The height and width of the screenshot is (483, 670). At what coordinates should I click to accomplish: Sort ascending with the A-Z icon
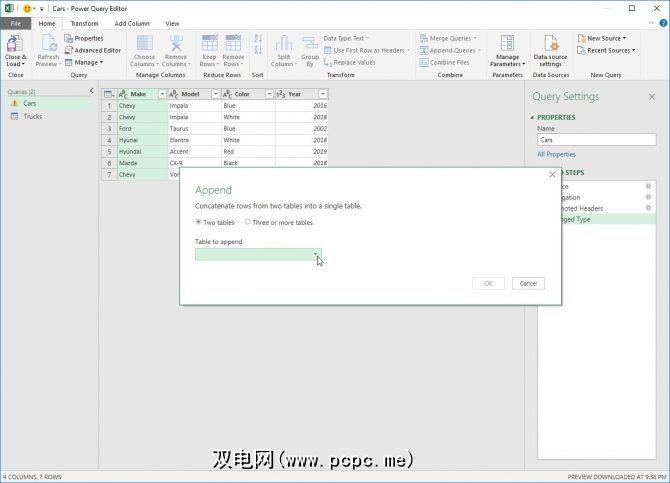point(258,38)
